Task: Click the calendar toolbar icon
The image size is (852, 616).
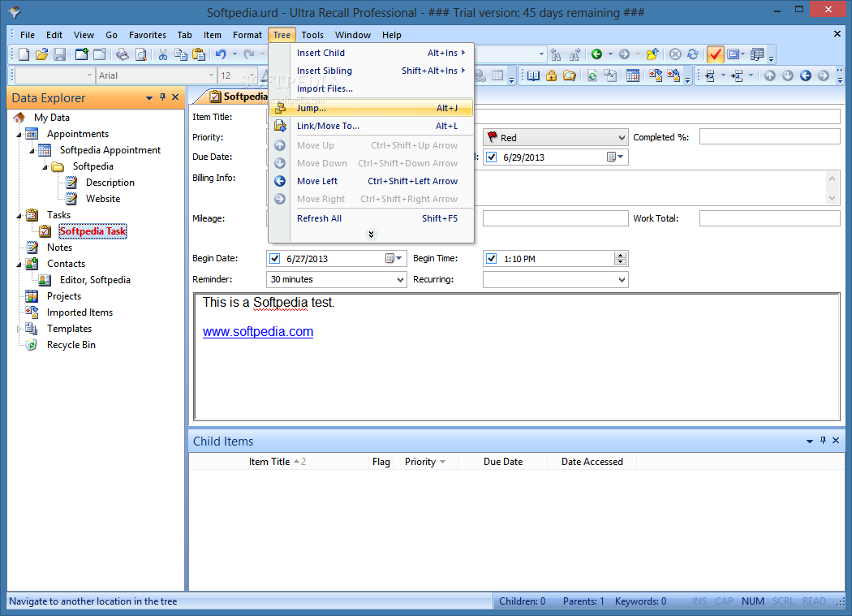Action: [x=632, y=75]
